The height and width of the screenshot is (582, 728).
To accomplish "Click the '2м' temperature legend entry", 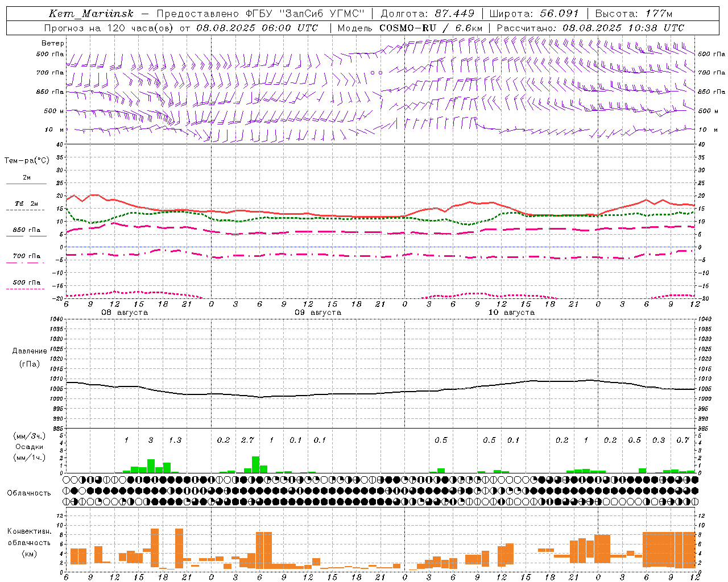I will point(27,177).
